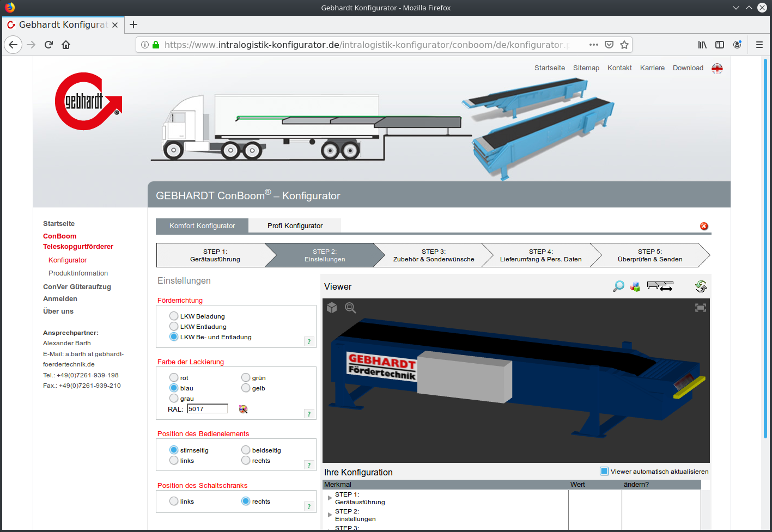Select rechts for Bedienelement position
The image size is (772, 532).
(246, 460)
